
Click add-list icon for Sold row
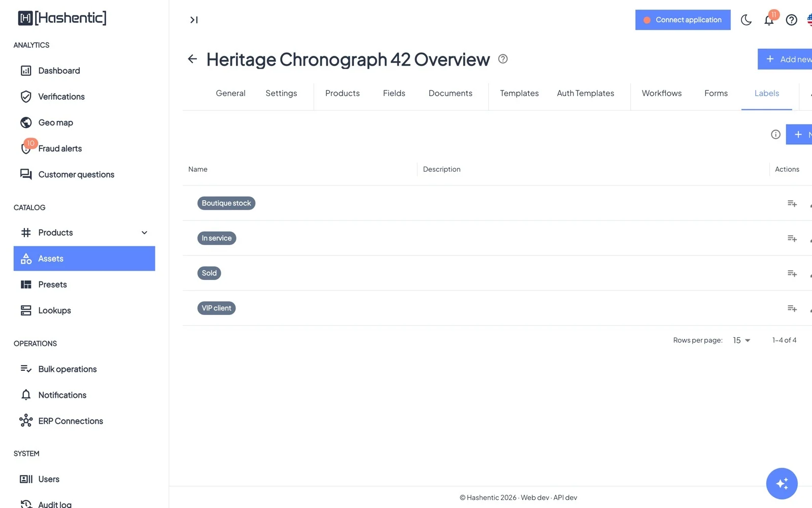pyautogui.click(x=792, y=273)
